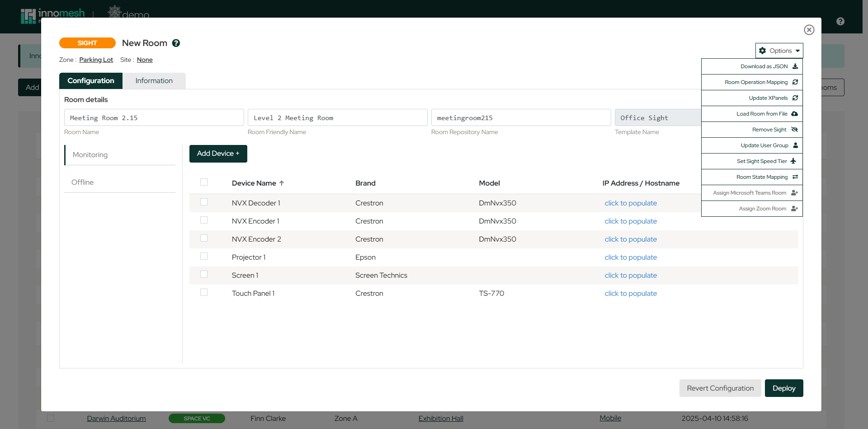The width and height of the screenshot is (868, 429).
Task: Check the NVX Encoder 1 row checkbox
Action: tap(204, 220)
